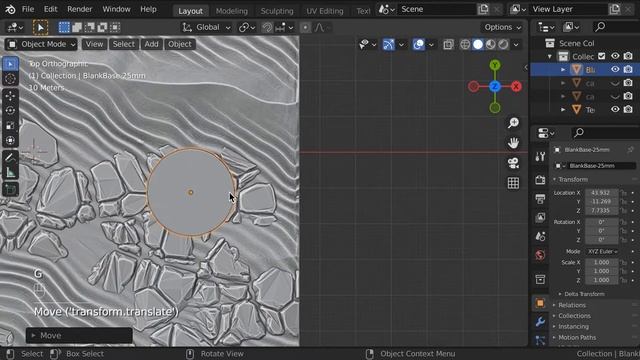Open the Tool properties tab
This screenshot has width=640, height=360.
(540, 156)
